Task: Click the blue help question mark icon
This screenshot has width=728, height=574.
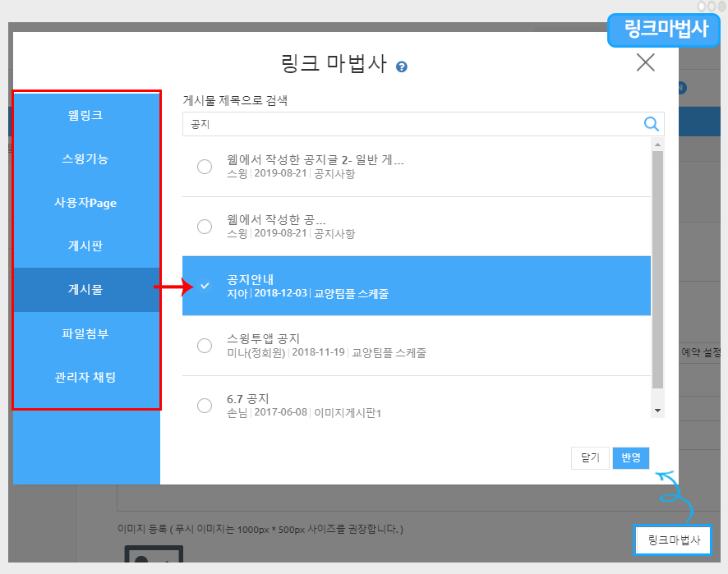Action: pyautogui.click(x=402, y=67)
